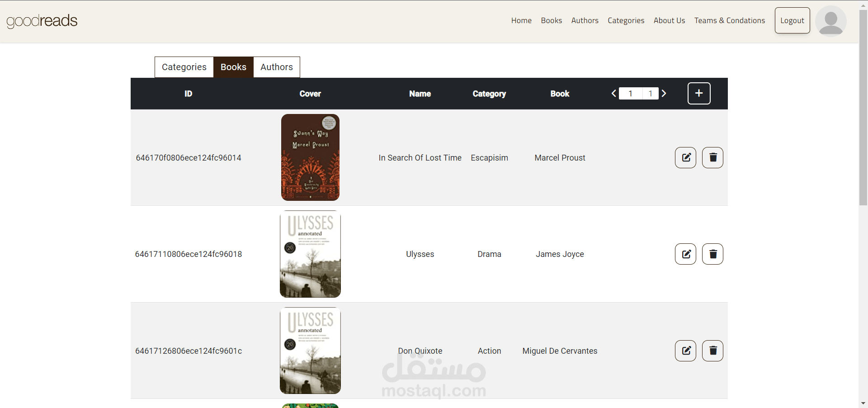Edit the Don Quixote book entry
Screen dimensions: 868x408
click(685, 351)
